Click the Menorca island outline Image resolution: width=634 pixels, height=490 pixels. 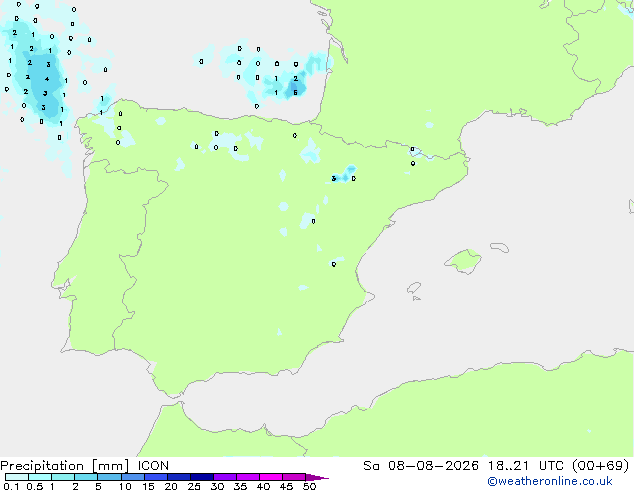(500, 247)
